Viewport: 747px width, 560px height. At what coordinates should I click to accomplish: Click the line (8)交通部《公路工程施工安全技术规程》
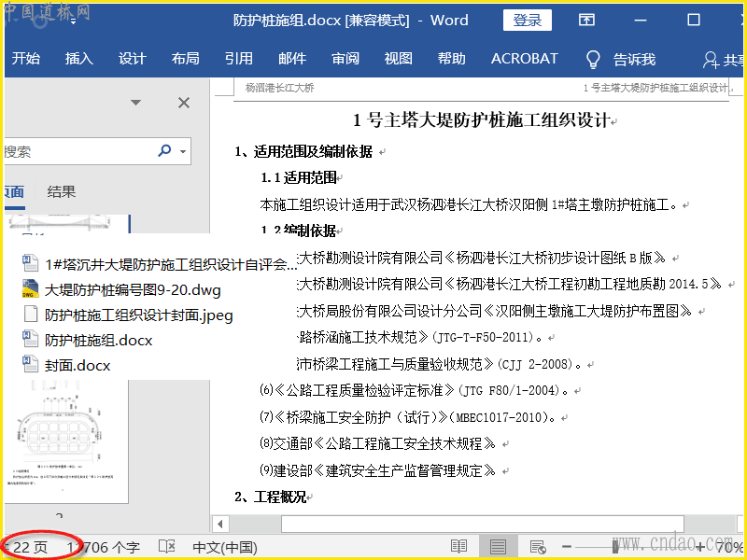tap(377, 443)
